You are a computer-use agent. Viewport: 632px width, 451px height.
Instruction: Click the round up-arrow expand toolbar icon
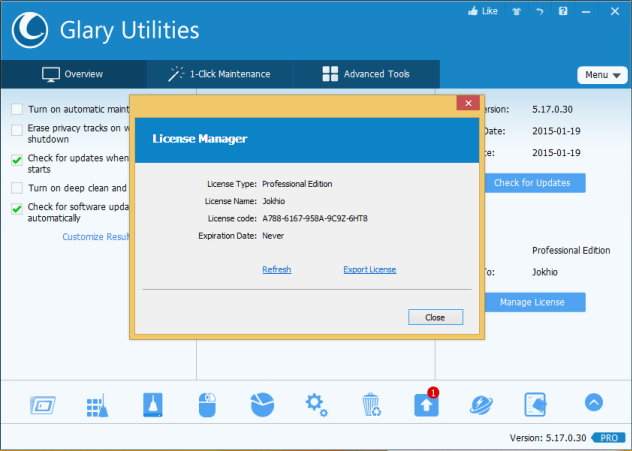[594, 402]
